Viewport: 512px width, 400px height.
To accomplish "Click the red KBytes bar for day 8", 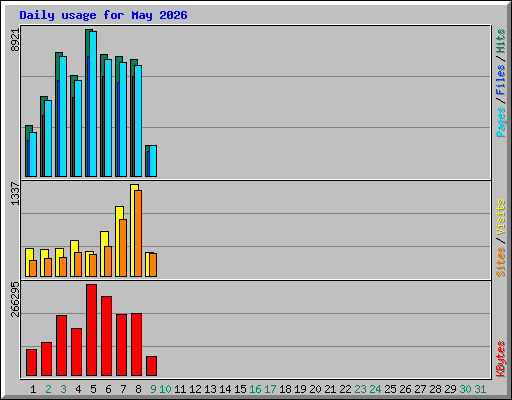I will 137,345.
